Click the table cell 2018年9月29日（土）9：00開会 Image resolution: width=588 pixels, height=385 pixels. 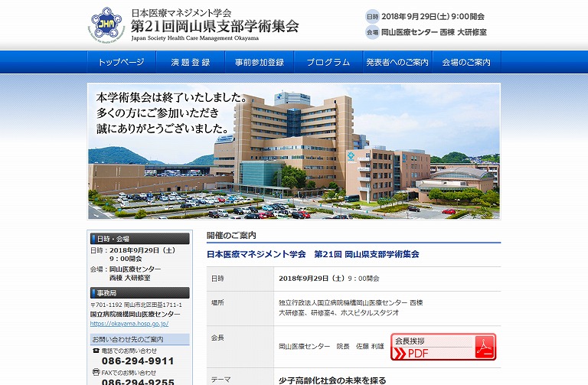point(329,279)
